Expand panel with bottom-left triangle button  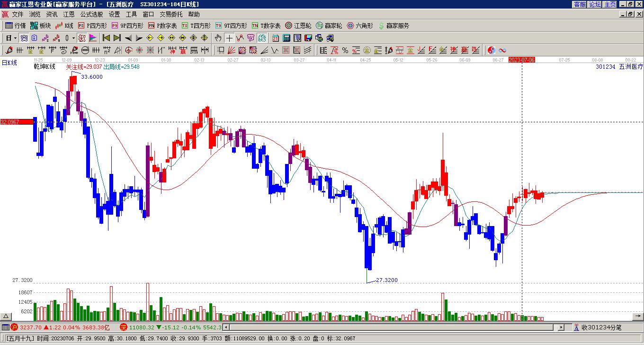6,316
